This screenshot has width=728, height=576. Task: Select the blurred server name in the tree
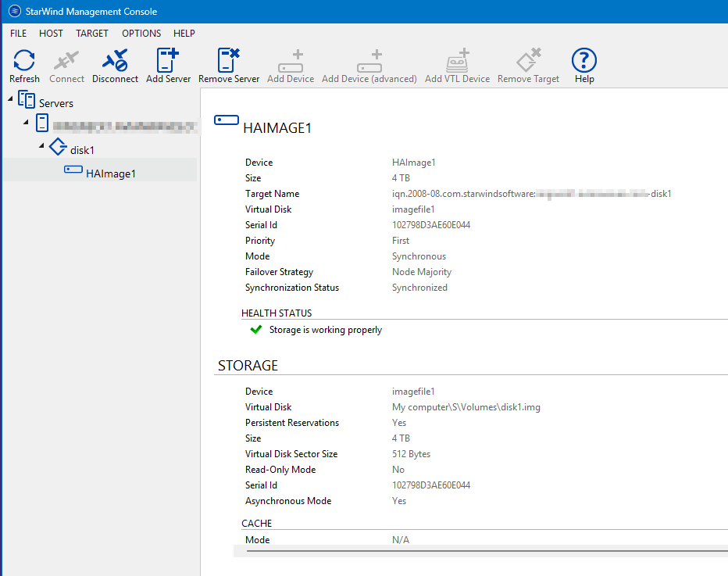point(124,126)
